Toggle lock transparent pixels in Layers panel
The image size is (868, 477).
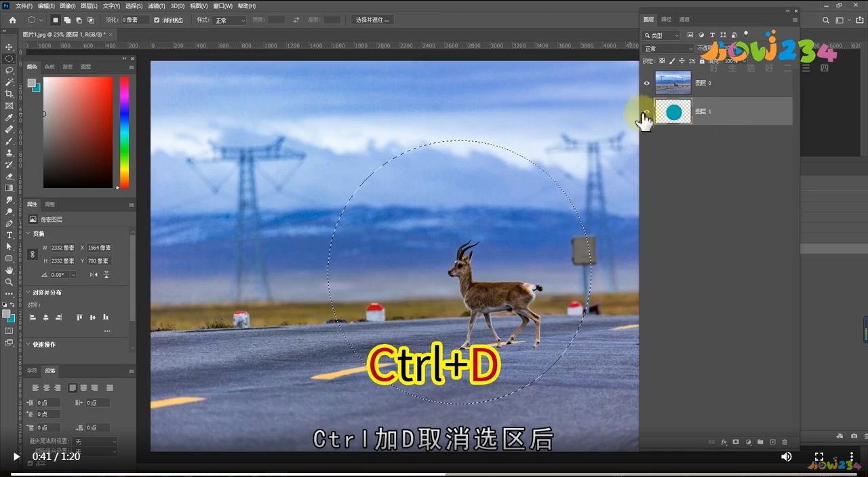(662, 61)
